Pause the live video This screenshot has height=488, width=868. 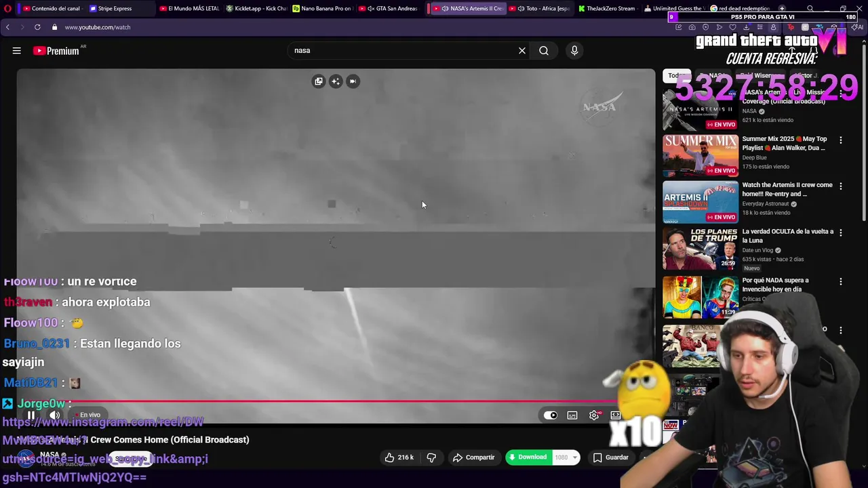(31, 415)
